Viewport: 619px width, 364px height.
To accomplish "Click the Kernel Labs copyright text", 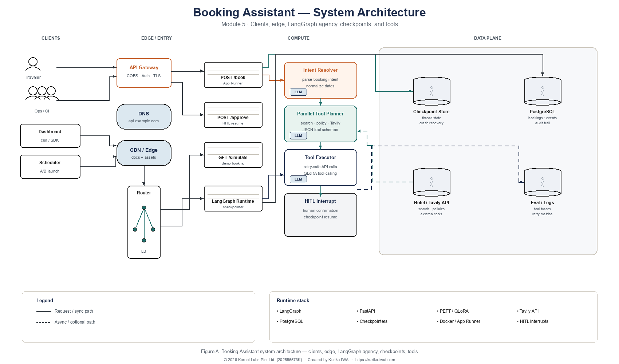I will tap(263, 360).
